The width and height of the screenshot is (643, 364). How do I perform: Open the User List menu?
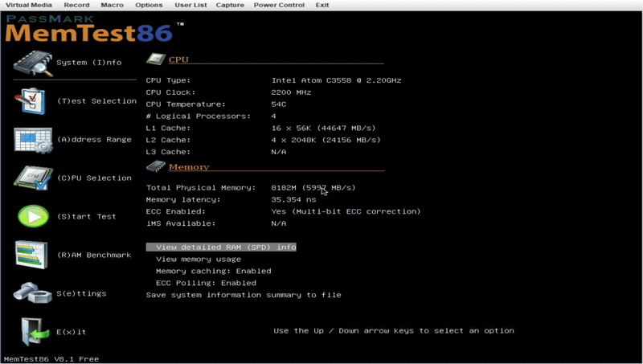(190, 5)
